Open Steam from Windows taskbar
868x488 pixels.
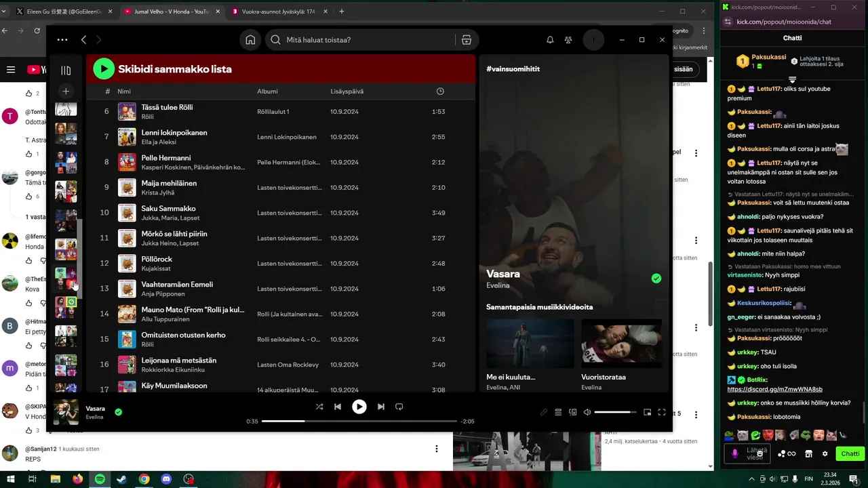coord(122,479)
